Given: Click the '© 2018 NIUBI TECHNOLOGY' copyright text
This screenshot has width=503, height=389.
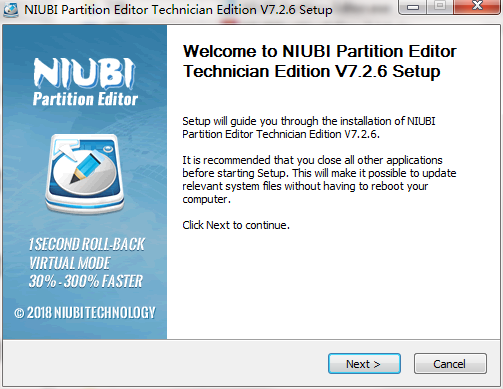Looking at the screenshot, I should click(x=85, y=313).
